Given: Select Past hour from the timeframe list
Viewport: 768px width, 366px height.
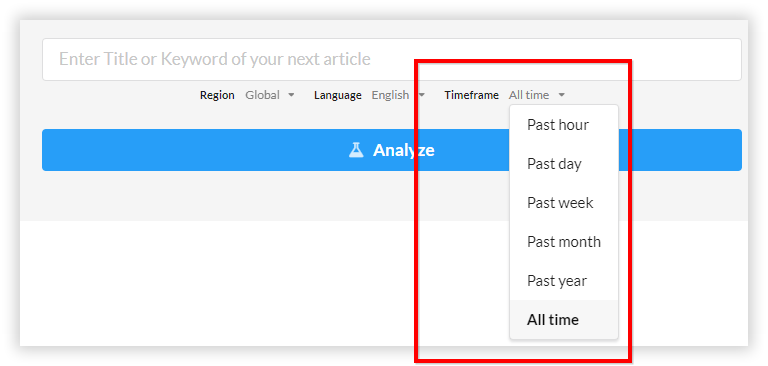Looking at the screenshot, I should [564, 125].
